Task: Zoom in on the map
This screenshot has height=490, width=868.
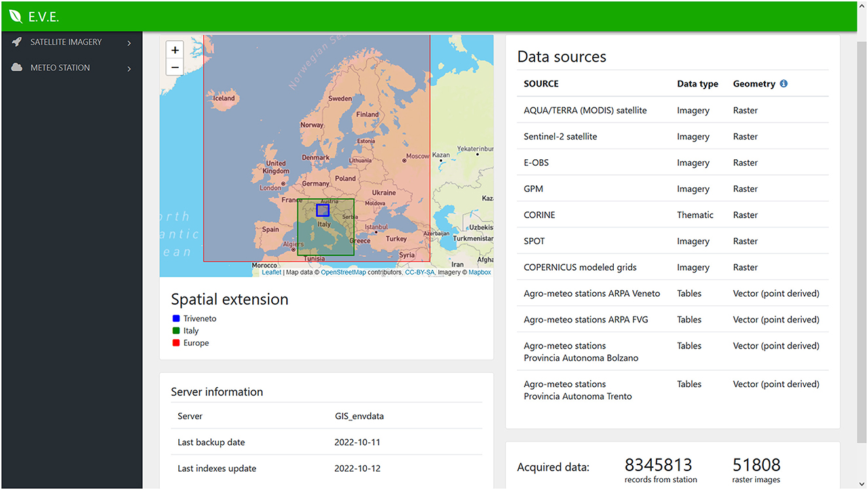Action: (x=175, y=50)
